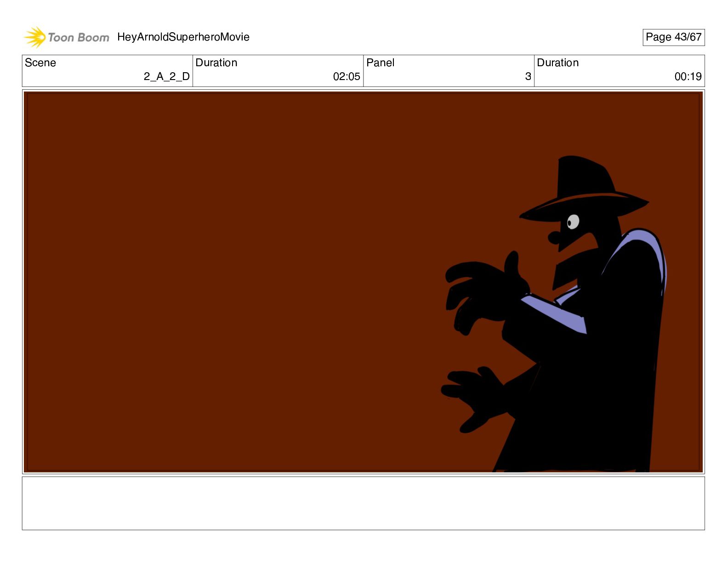
Task: Click the "Panel" header label
Action: tap(381, 63)
